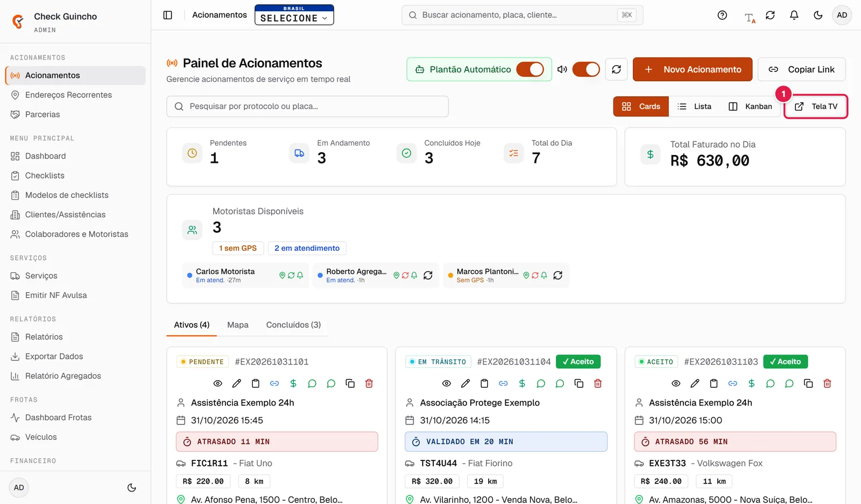Click Copiar Link button
861x504 pixels.
[802, 69]
